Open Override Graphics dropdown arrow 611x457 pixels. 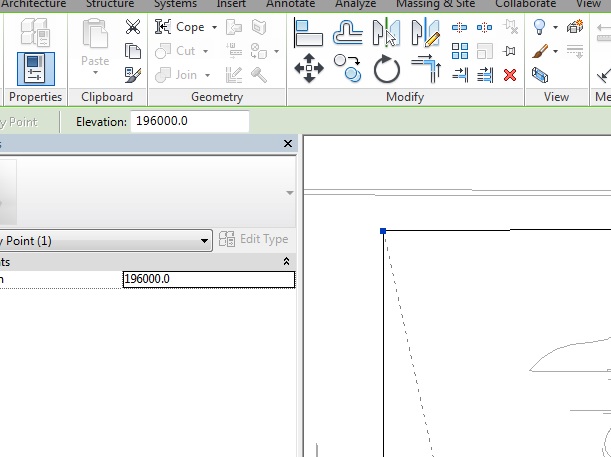click(555, 51)
